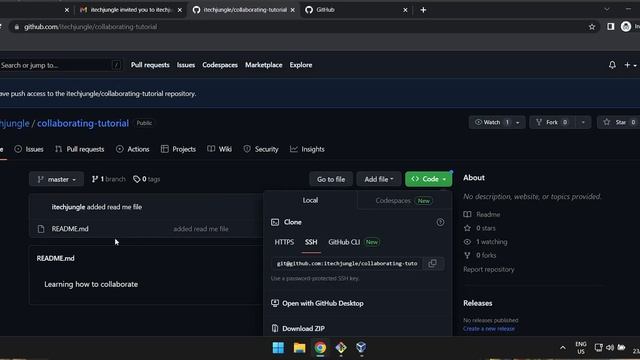Open Issues in top navigation
Image resolution: width=640 pixels, height=360 pixels.
point(186,65)
